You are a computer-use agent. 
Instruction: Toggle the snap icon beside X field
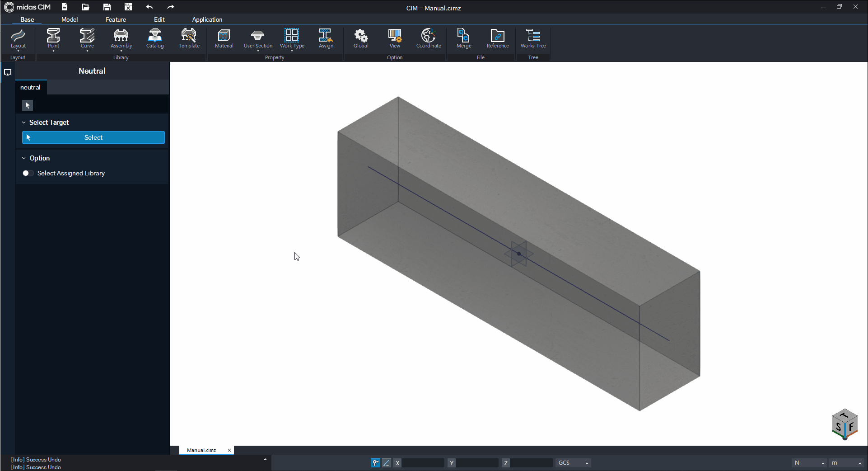point(375,463)
